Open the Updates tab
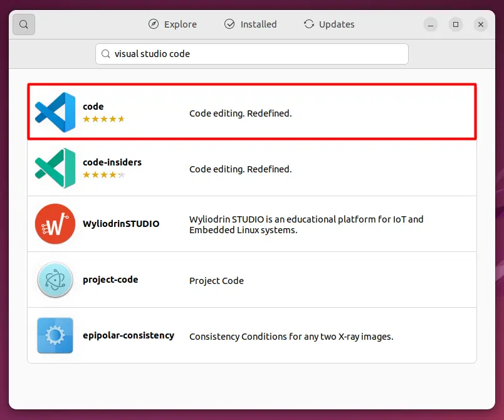Screen dimensions: 504x420 point(329,24)
